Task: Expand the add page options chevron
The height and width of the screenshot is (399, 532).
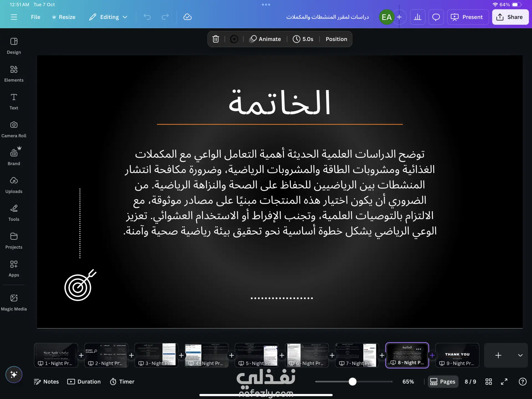Action: tap(520, 355)
